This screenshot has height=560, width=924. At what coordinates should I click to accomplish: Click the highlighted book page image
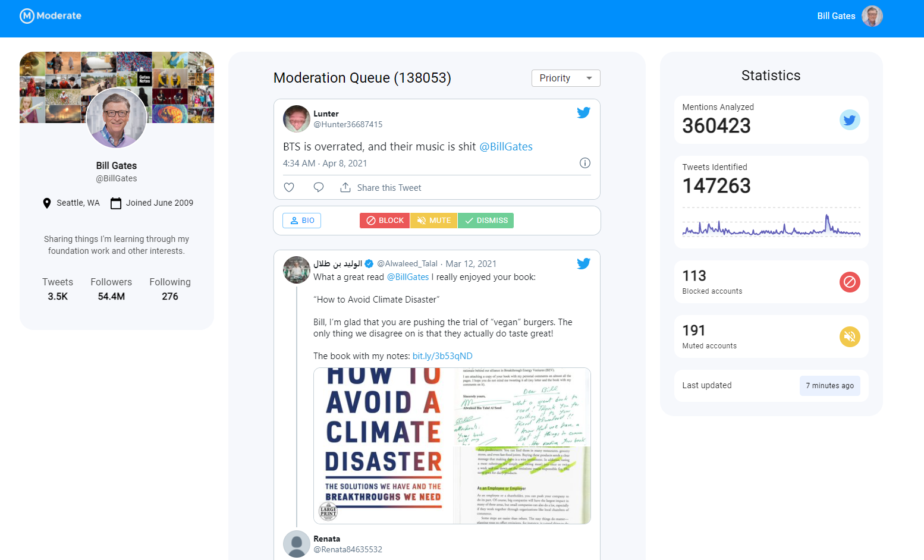pos(522,486)
